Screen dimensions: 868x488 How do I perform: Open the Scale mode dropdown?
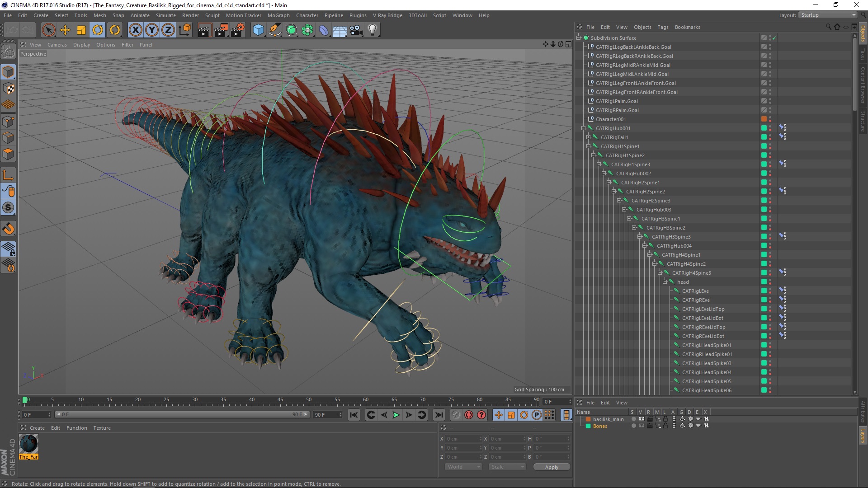507,467
